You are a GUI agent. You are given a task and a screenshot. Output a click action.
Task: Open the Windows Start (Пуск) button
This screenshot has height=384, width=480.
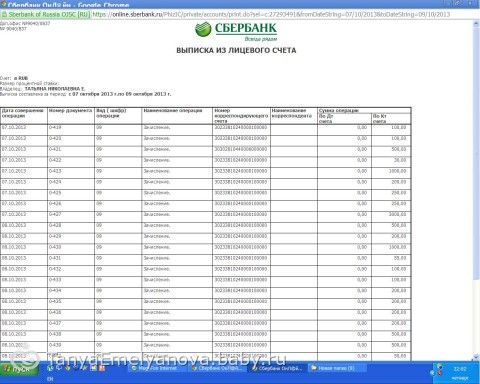point(19,369)
